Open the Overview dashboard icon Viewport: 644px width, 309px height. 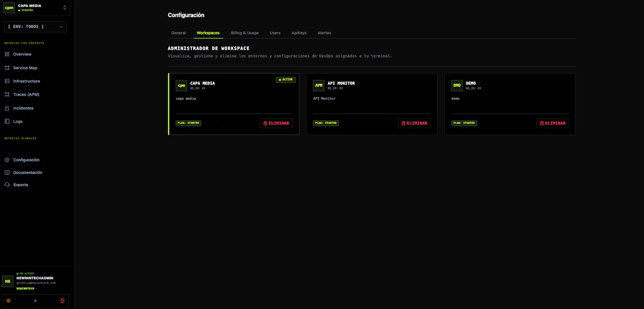[7, 54]
